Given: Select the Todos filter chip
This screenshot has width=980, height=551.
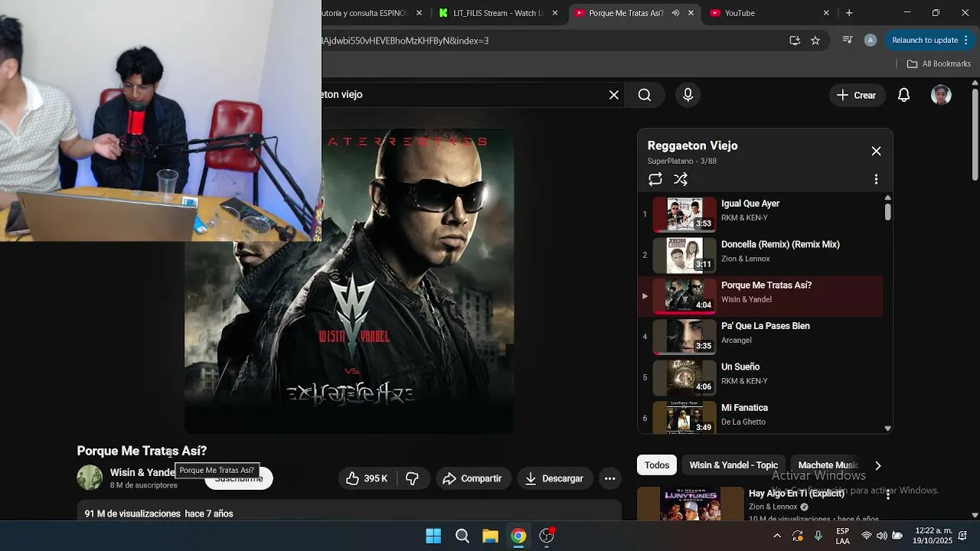Looking at the screenshot, I should (x=657, y=465).
